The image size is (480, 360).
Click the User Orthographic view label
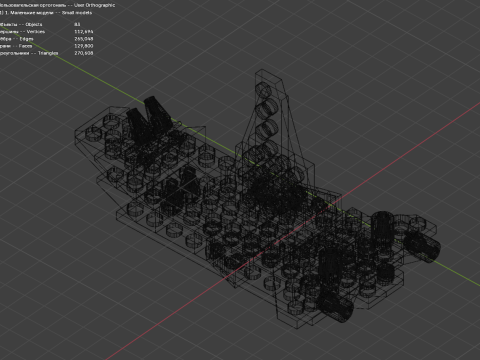click(x=57, y=5)
